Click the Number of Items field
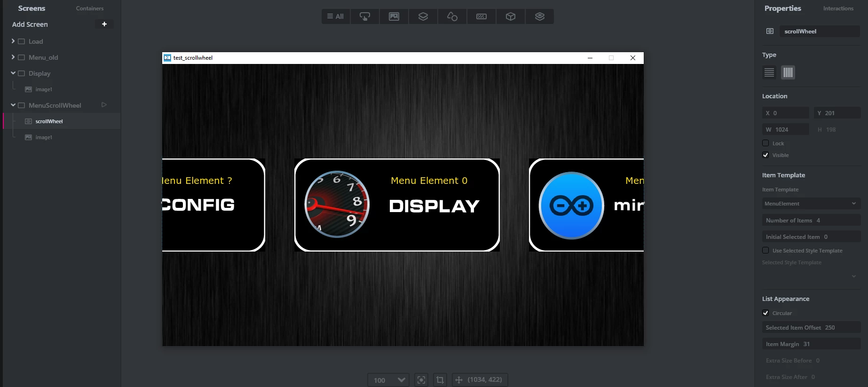Viewport: 868px width, 387px height. pyautogui.click(x=811, y=220)
